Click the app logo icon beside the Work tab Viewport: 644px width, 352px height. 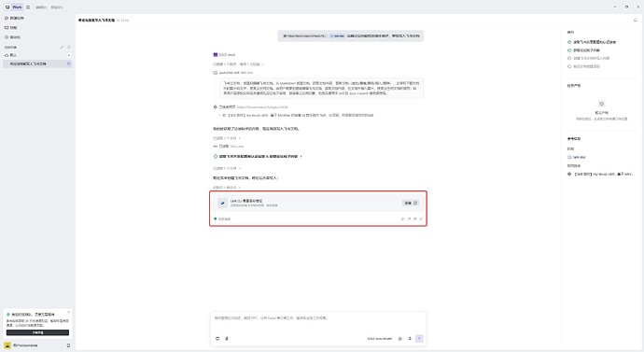point(7,7)
